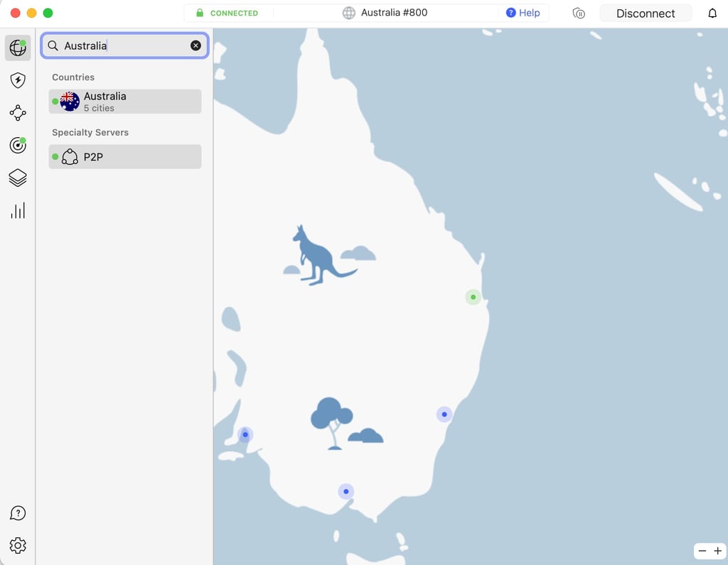
Task: Open the Threat Protection shield icon
Action: (18, 80)
